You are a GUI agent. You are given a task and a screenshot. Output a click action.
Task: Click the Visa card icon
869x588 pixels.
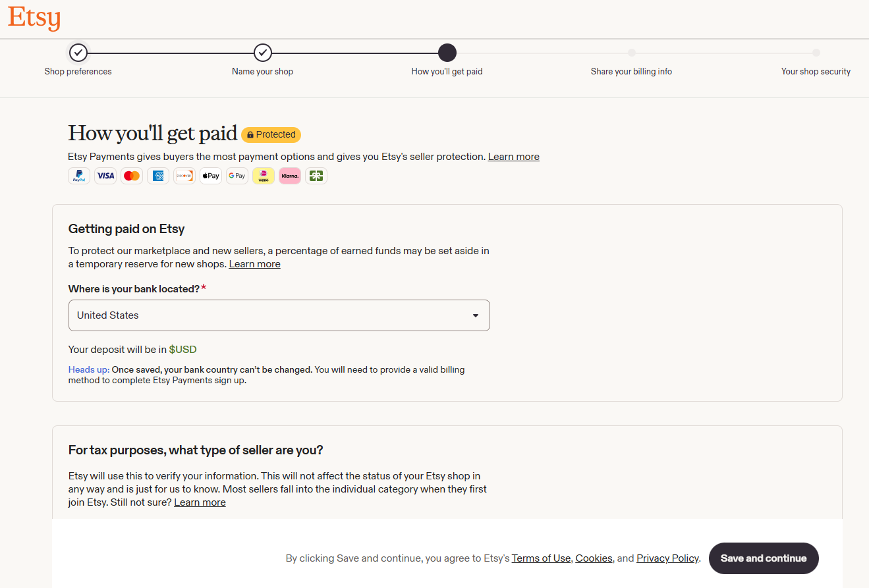[105, 176]
